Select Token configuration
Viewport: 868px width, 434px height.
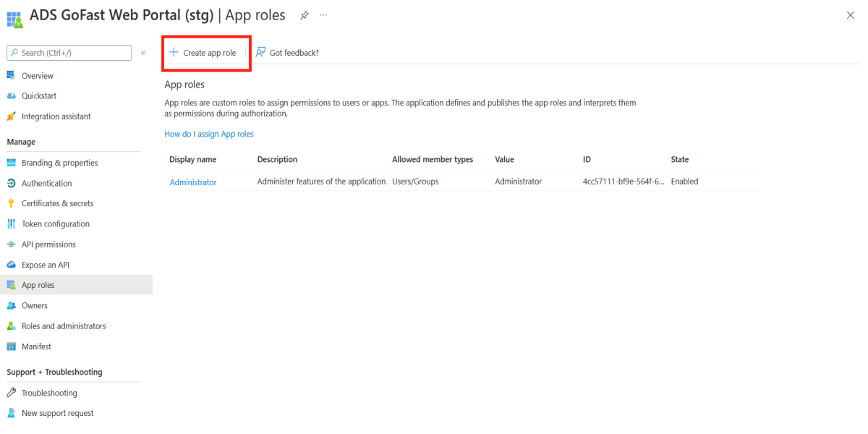click(x=56, y=224)
